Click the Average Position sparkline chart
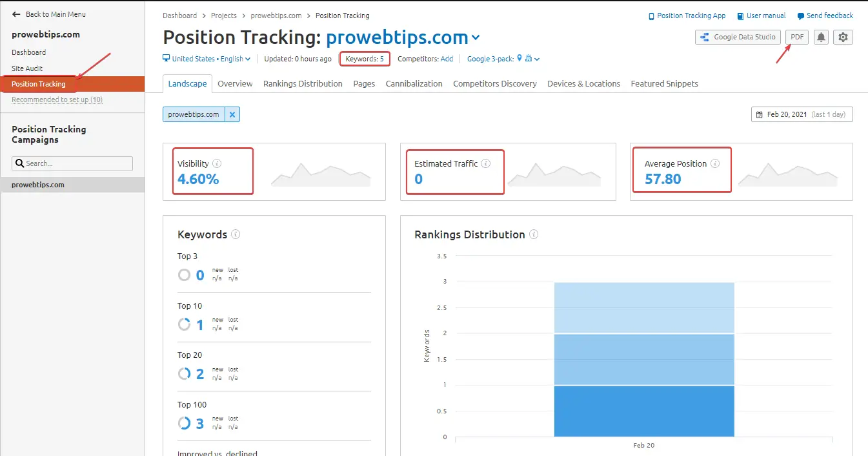This screenshot has height=456, width=868. (788, 174)
